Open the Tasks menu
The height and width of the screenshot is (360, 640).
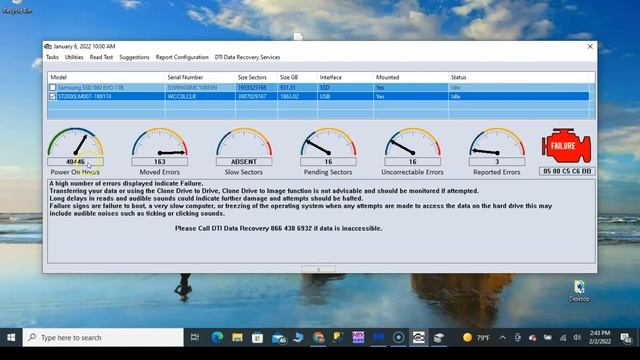pos(52,57)
